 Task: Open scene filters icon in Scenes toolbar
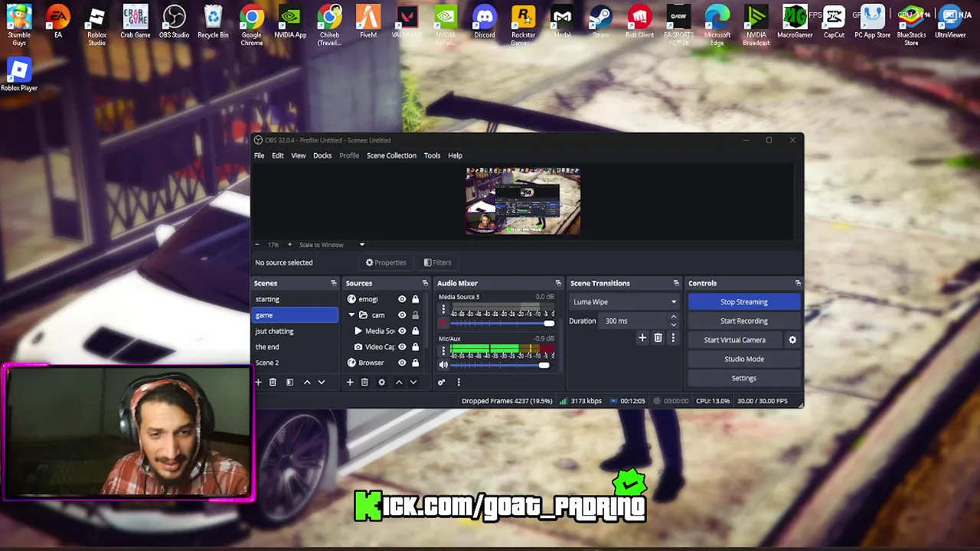click(289, 382)
